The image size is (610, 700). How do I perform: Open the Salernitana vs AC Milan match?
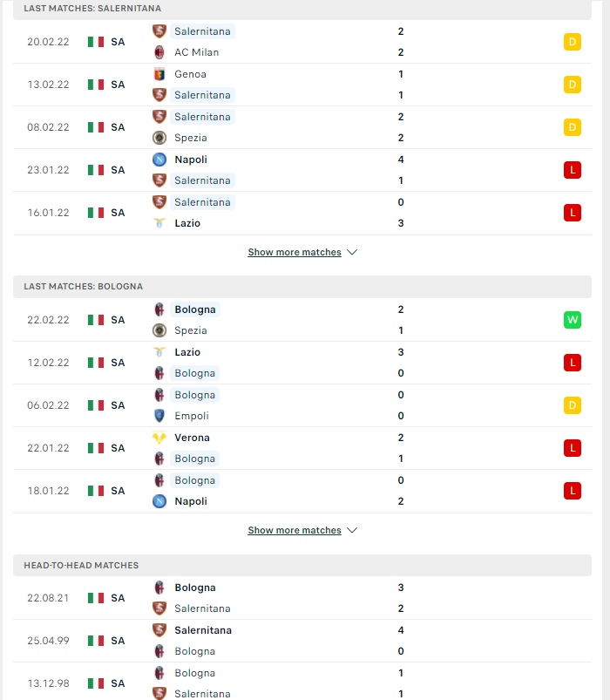[x=302, y=42]
